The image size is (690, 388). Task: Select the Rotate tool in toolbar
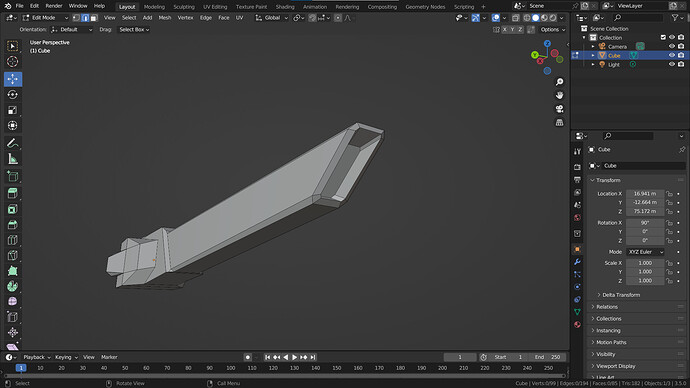13,95
